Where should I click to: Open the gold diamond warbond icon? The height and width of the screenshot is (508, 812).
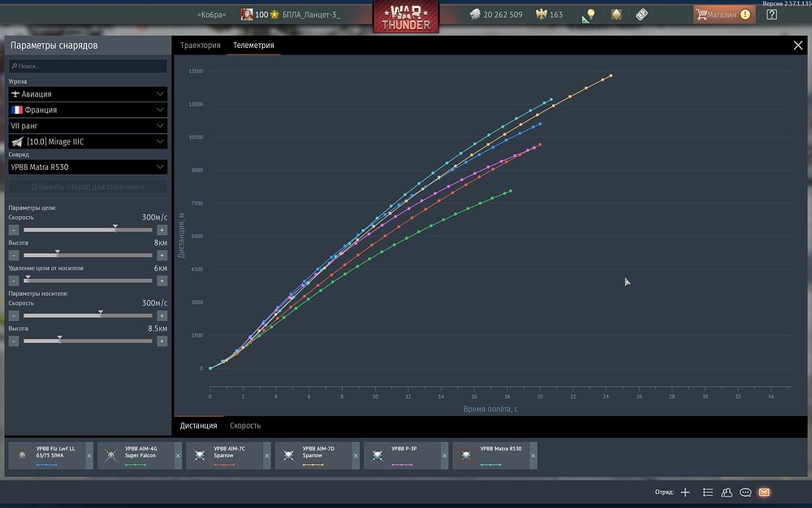pos(616,15)
